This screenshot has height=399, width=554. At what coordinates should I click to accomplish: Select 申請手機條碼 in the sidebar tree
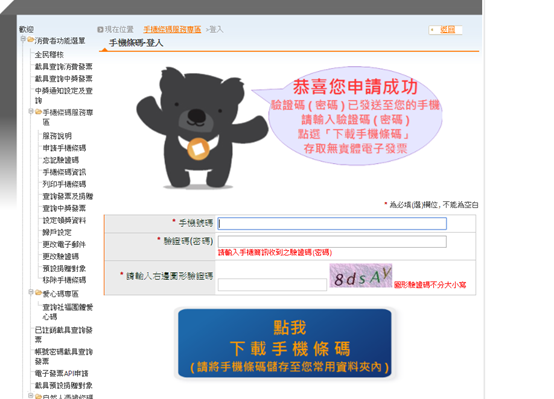[x=64, y=148]
